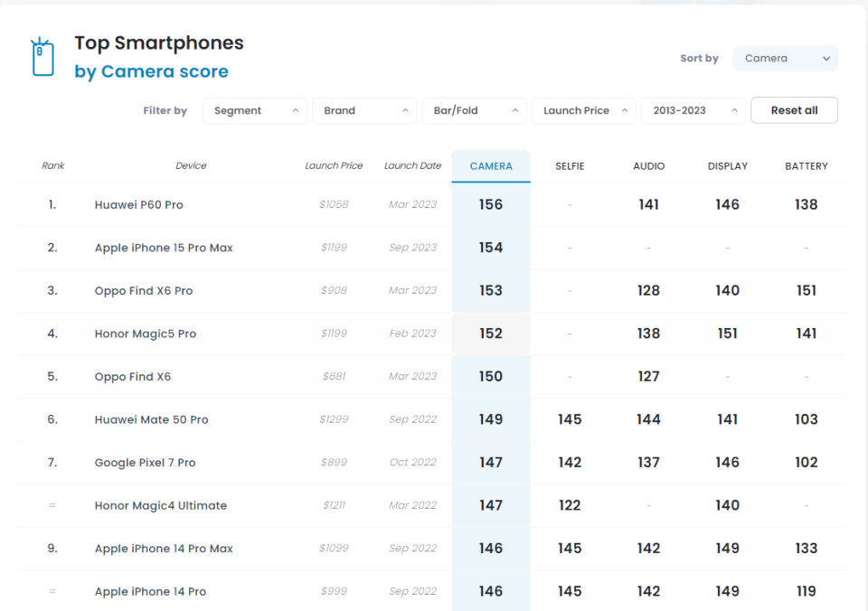
Task: Click the Huawei Mate 50 Pro battery score 103
Action: [x=807, y=419]
